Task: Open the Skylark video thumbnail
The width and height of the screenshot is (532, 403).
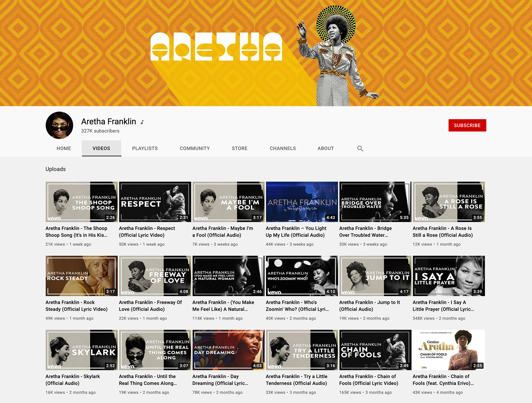Action: [81, 350]
